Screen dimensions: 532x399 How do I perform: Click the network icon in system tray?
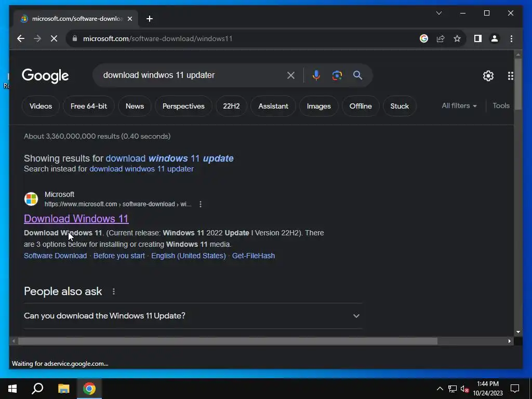[453, 389]
